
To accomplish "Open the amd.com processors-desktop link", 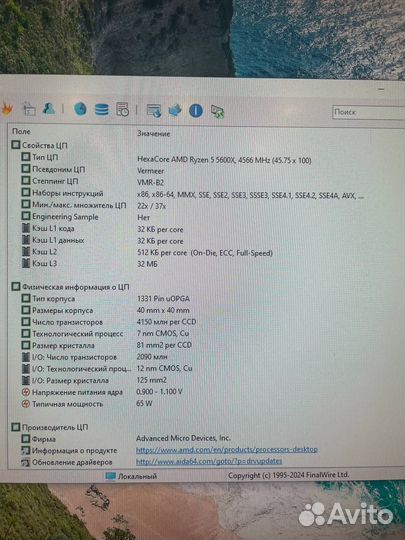I will (227, 450).
